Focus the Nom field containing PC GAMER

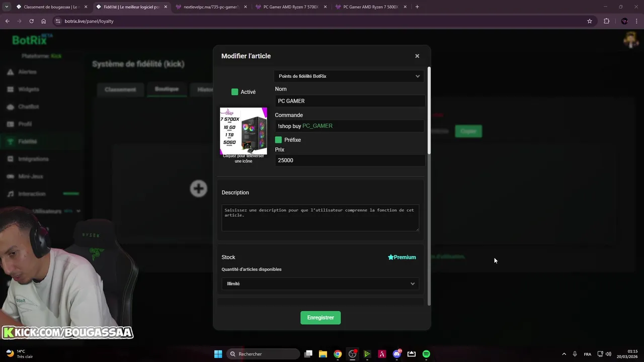[350, 101]
